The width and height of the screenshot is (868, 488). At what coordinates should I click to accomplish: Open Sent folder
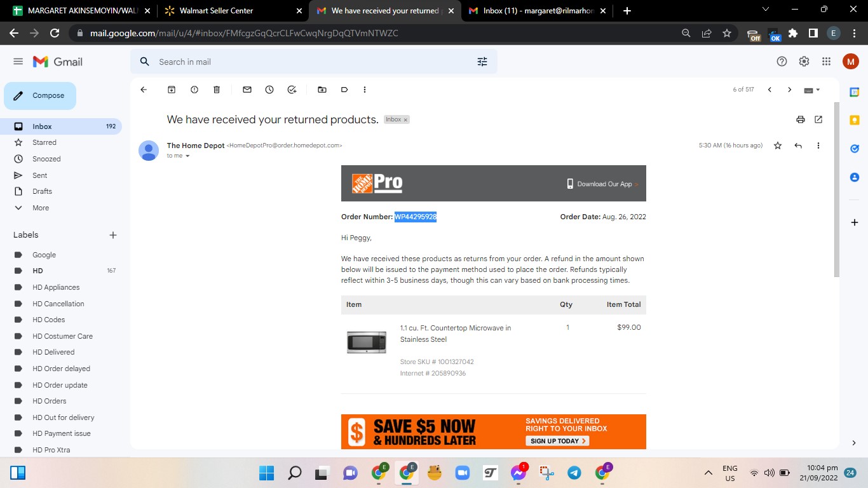61,175
